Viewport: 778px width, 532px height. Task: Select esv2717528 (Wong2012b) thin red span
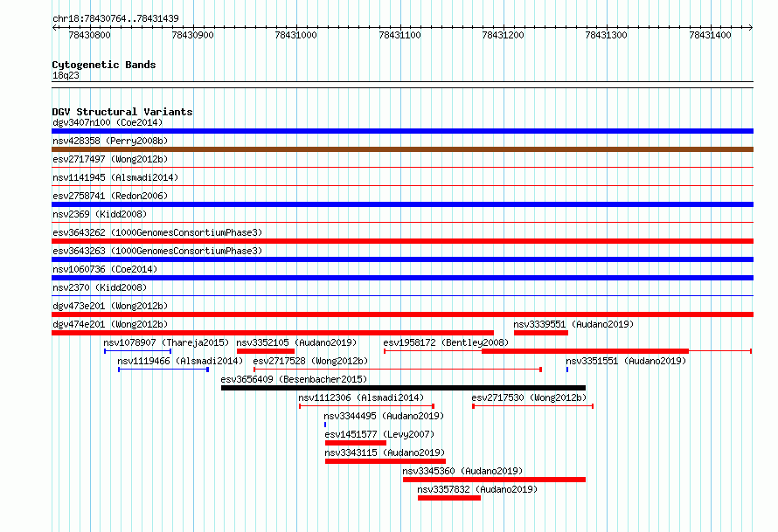398,370
